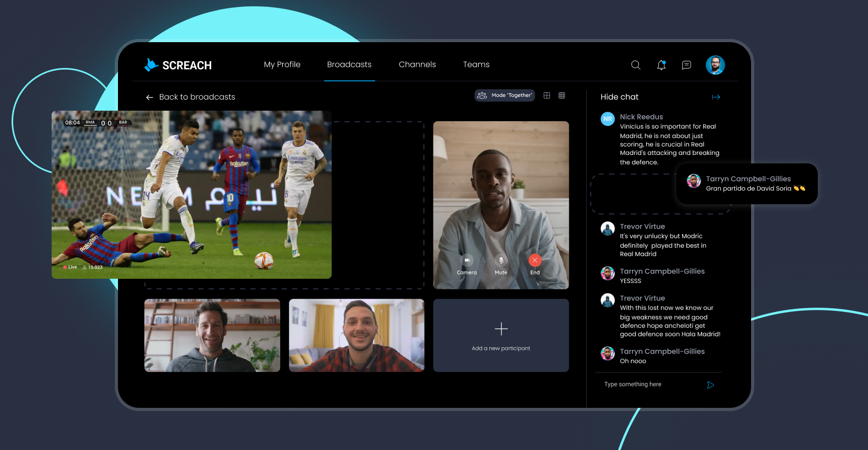This screenshot has width=868, height=450.
Task: Open the Teams tab
Action: (x=476, y=64)
